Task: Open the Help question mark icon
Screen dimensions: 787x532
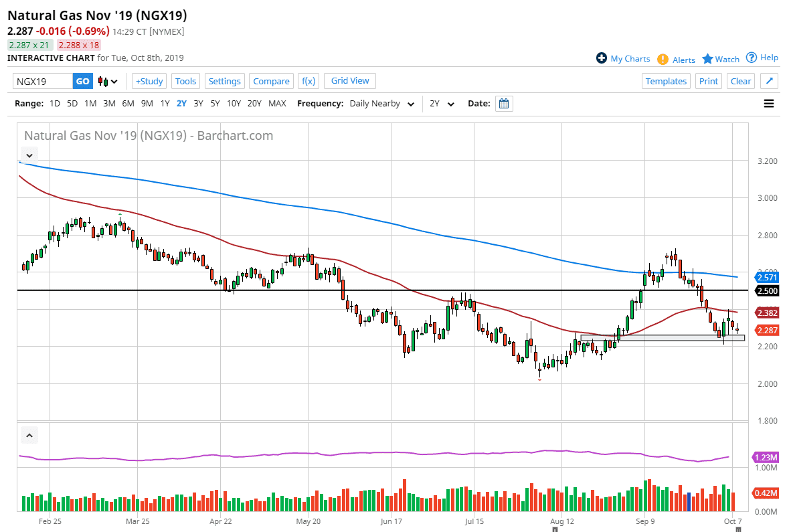Action: (752, 58)
